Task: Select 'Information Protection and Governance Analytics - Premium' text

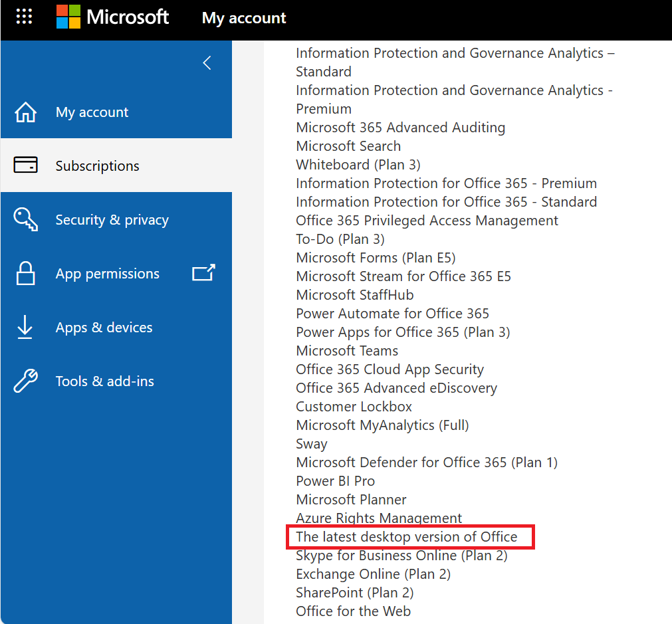Action: click(454, 100)
